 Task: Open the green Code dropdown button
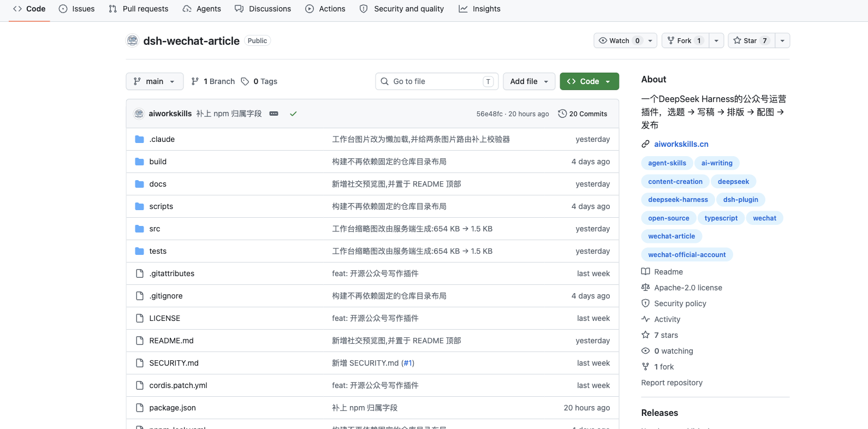pyautogui.click(x=589, y=81)
